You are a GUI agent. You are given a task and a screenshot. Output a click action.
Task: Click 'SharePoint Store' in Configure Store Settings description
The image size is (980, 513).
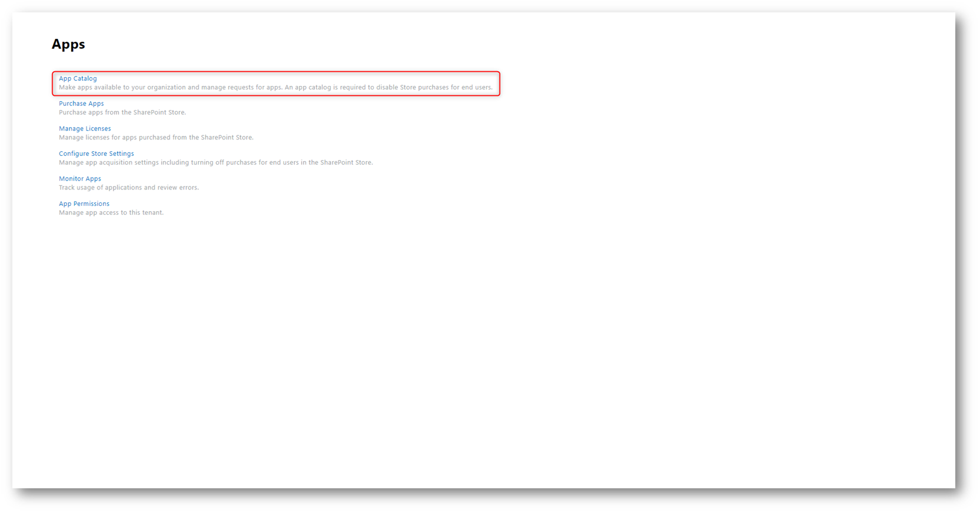(x=346, y=162)
